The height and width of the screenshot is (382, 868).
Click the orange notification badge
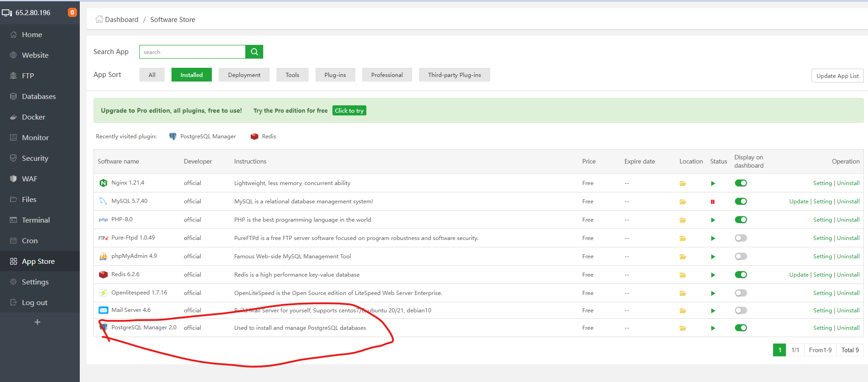tap(72, 12)
